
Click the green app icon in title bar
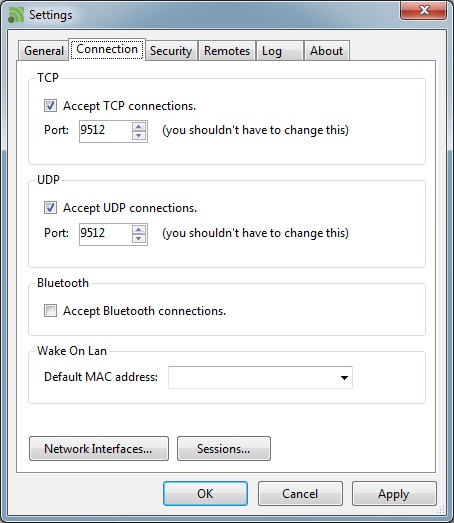(x=16, y=15)
